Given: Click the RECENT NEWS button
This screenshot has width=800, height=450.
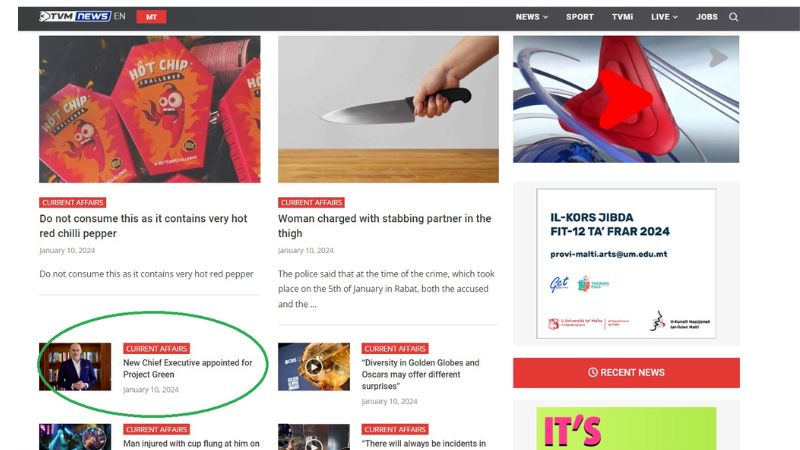Looking at the screenshot, I should [x=626, y=372].
